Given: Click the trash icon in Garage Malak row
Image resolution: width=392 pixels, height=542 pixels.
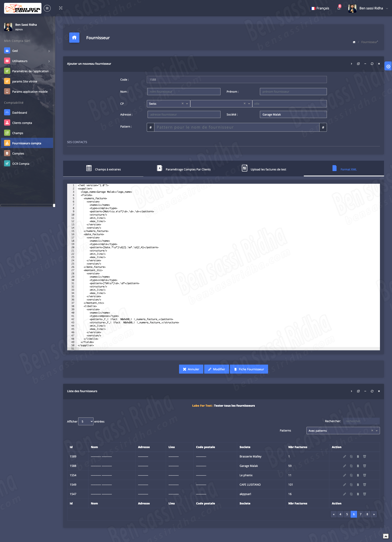Looking at the screenshot, I should (364, 466).
